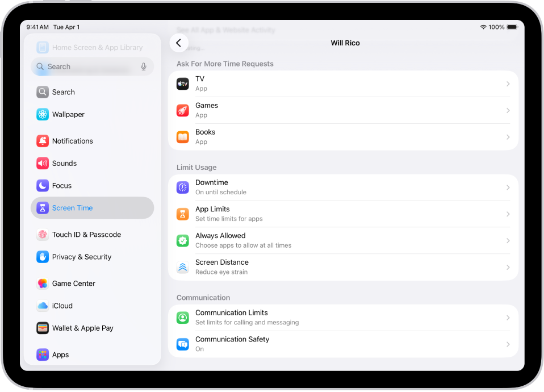The height and width of the screenshot is (392, 544).
Task: Click the Notifications bell icon
Action: pos(43,141)
